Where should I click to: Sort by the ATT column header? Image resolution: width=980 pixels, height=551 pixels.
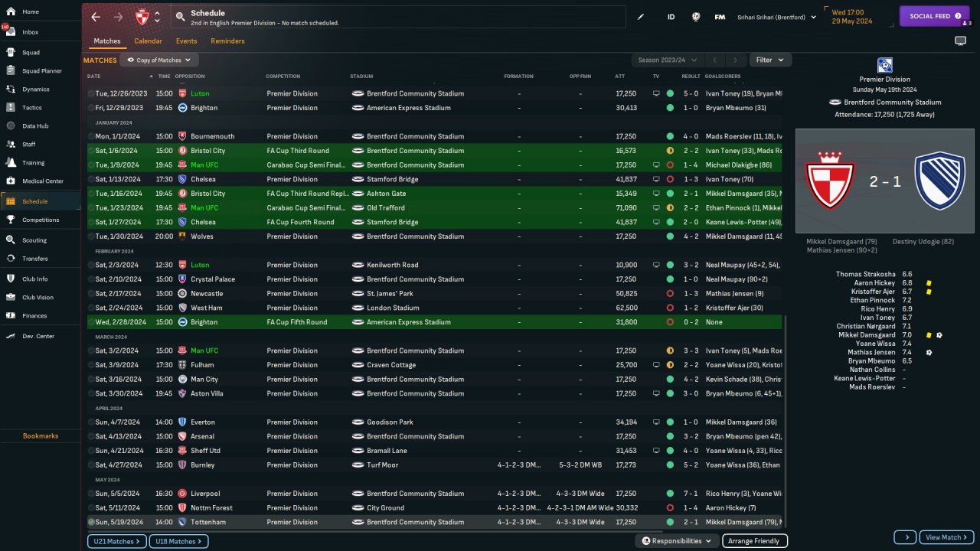pyautogui.click(x=619, y=77)
